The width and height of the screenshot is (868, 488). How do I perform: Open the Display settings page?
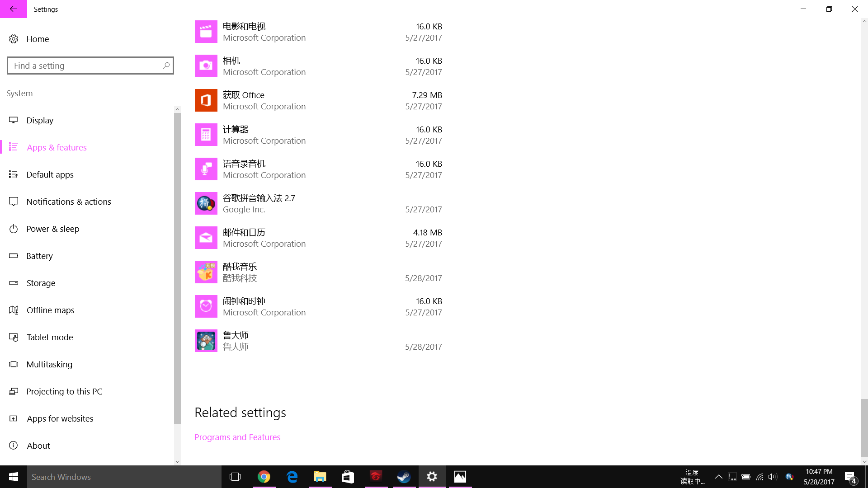pos(87,120)
